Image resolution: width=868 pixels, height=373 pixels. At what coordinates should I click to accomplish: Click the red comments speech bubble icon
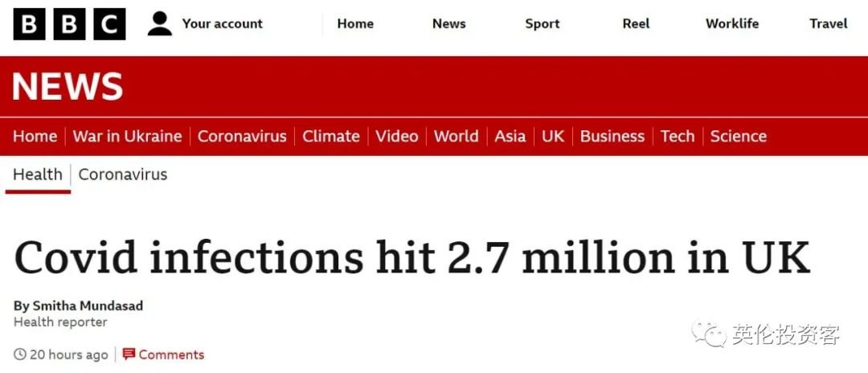[x=129, y=355]
